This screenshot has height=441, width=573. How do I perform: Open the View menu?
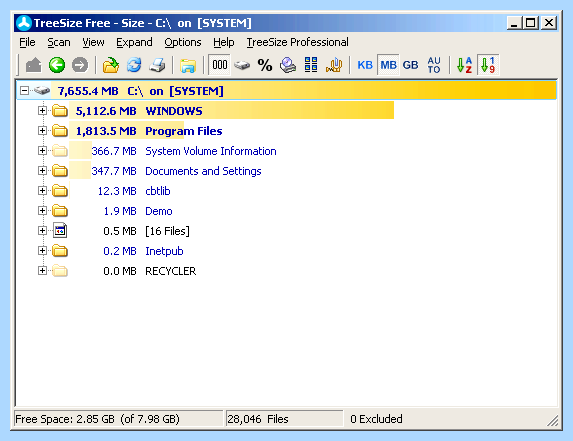point(93,42)
